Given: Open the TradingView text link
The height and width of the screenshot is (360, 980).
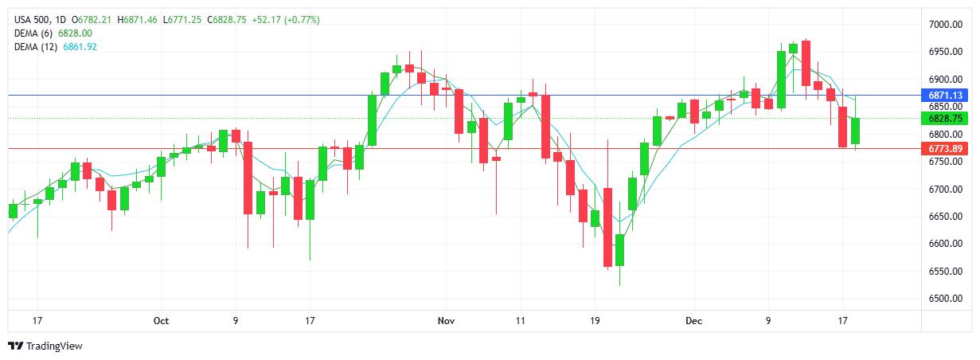Looking at the screenshot, I should coord(54,346).
